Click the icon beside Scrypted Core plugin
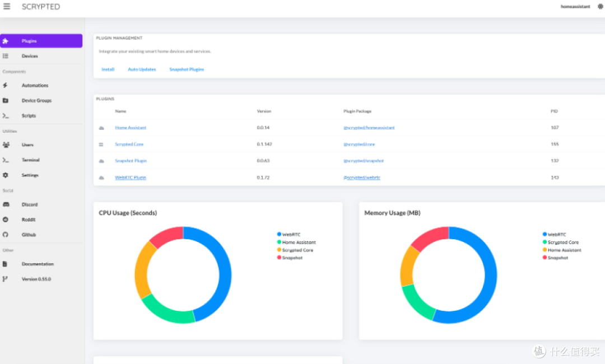Image resolution: width=605 pixels, height=364 pixels. pos(101,144)
